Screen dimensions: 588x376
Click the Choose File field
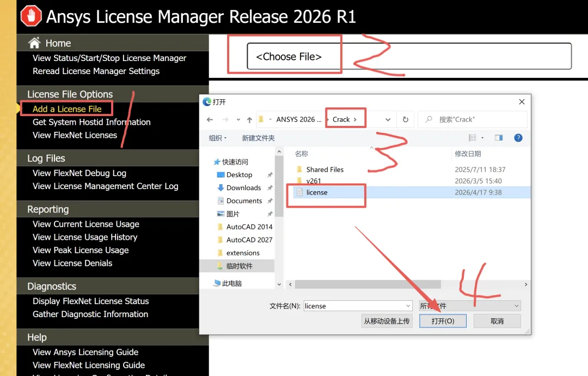pyautogui.click(x=409, y=56)
